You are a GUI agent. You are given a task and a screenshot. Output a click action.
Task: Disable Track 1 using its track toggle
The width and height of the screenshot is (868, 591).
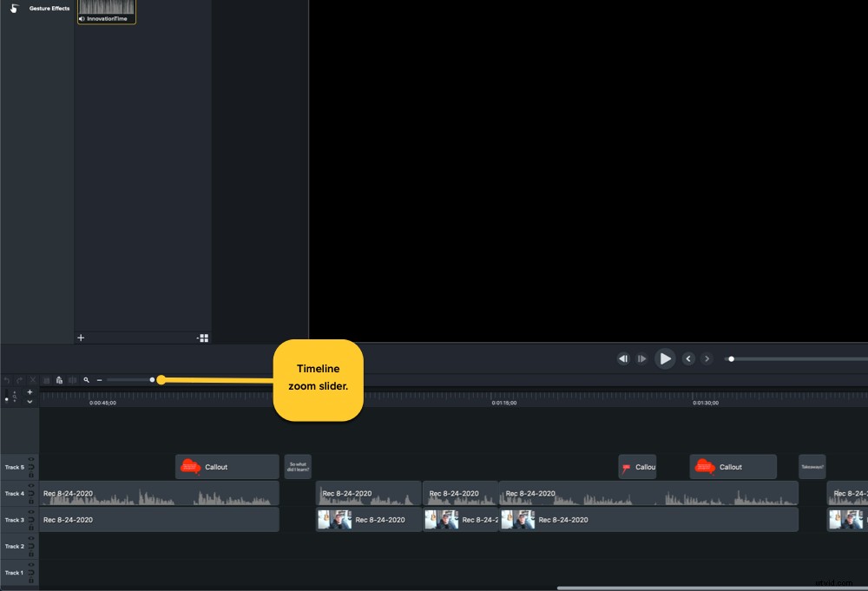pos(30,572)
